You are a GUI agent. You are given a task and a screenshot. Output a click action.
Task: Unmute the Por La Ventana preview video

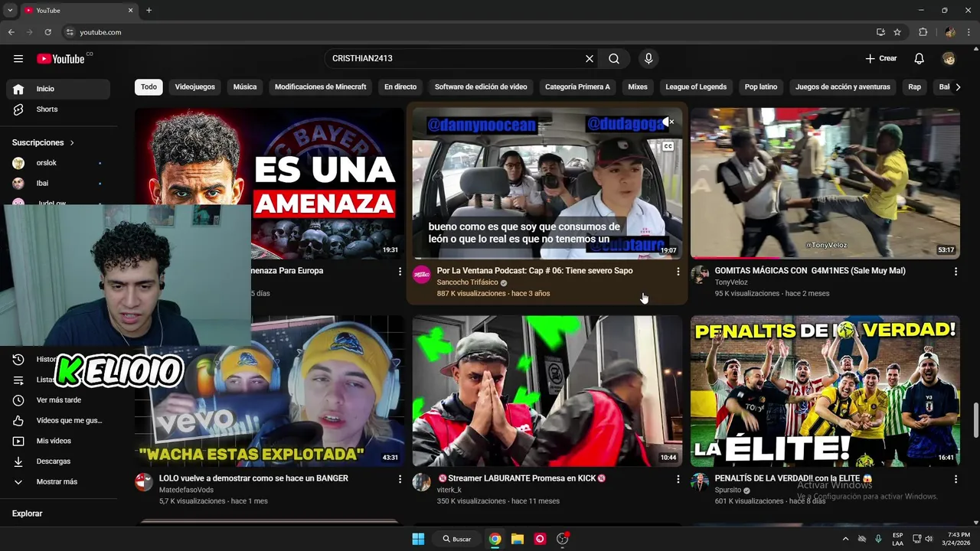tap(668, 122)
